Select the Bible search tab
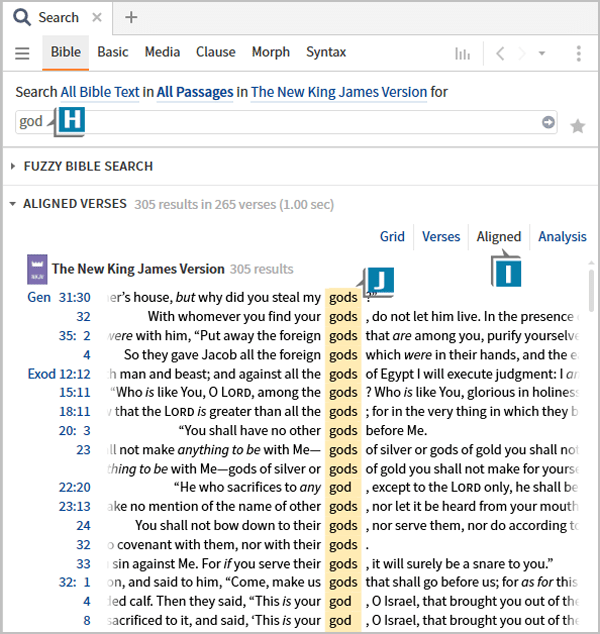 (65, 52)
